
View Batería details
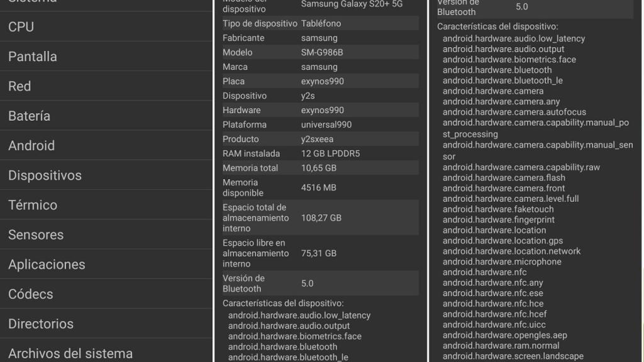click(x=28, y=116)
